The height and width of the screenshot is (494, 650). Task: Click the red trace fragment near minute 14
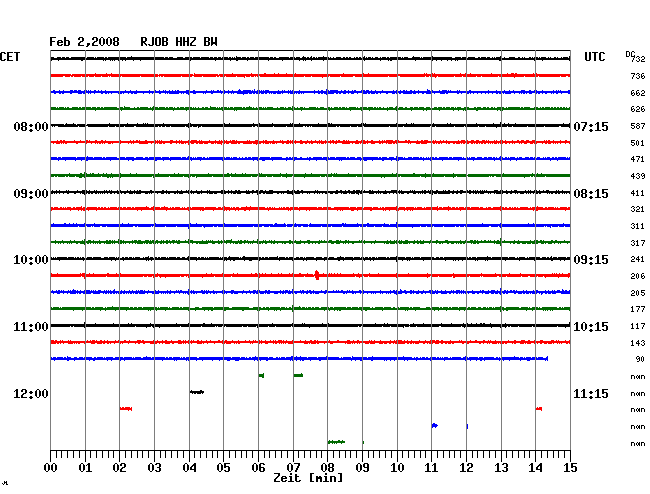point(538,409)
